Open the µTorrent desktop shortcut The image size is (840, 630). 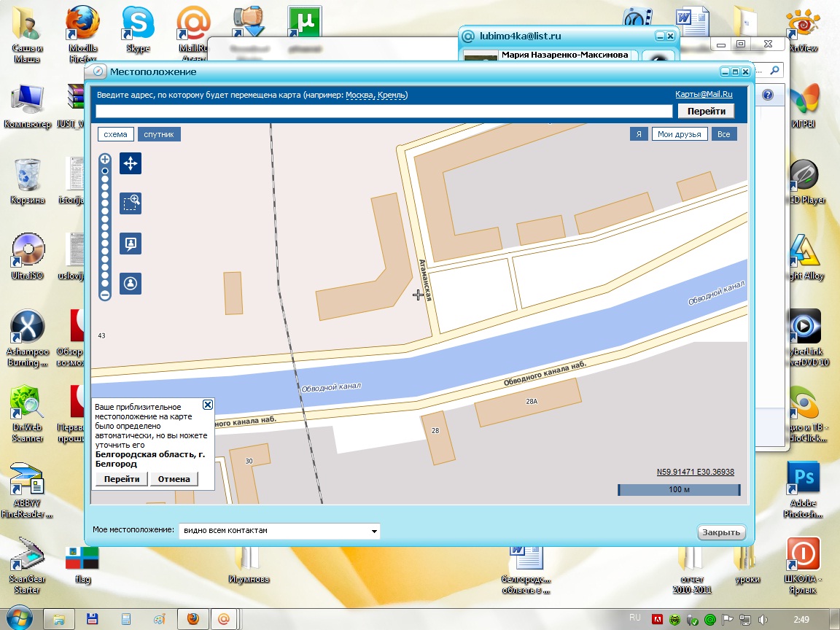click(x=304, y=24)
